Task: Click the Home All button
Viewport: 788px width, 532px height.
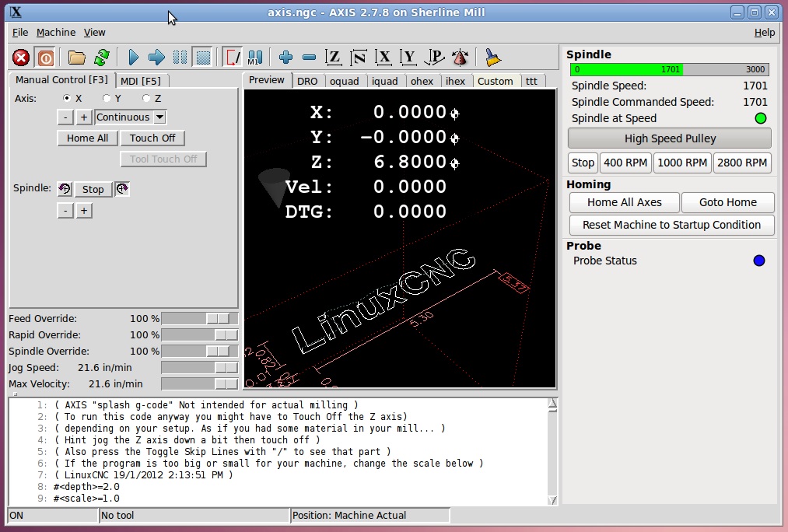Action: [x=87, y=138]
